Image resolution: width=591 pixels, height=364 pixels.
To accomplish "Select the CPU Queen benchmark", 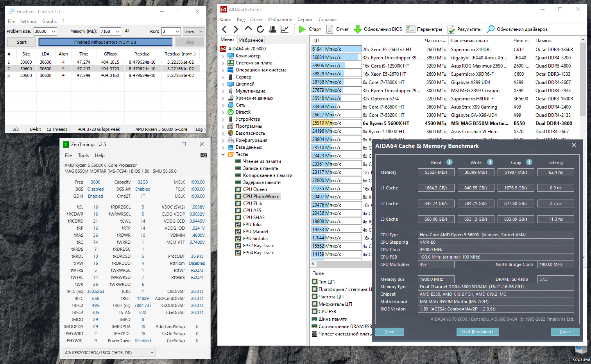I will [x=255, y=189].
